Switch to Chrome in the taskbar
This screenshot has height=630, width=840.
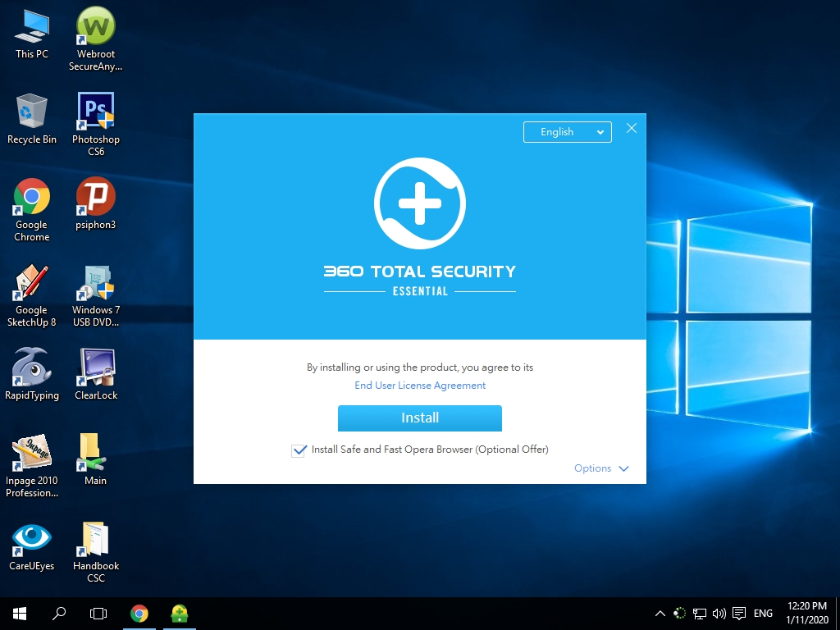139,614
